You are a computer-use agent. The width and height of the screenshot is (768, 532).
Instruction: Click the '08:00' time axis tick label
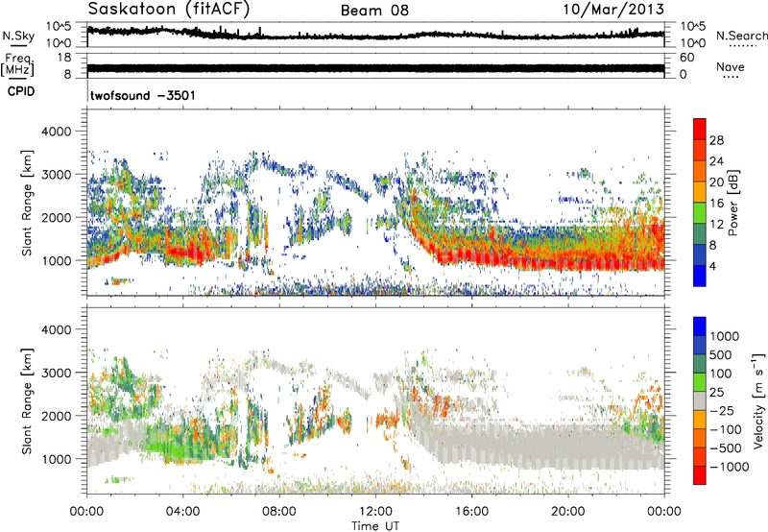(x=279, y=512)
